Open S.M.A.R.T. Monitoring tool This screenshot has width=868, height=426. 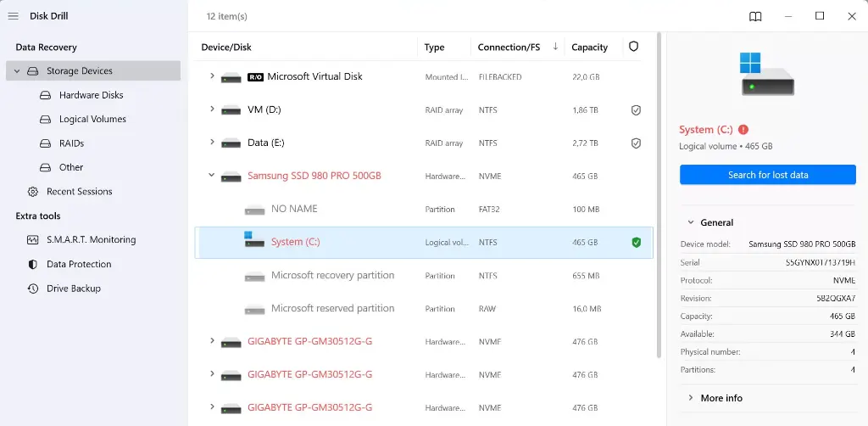[91, 240]
